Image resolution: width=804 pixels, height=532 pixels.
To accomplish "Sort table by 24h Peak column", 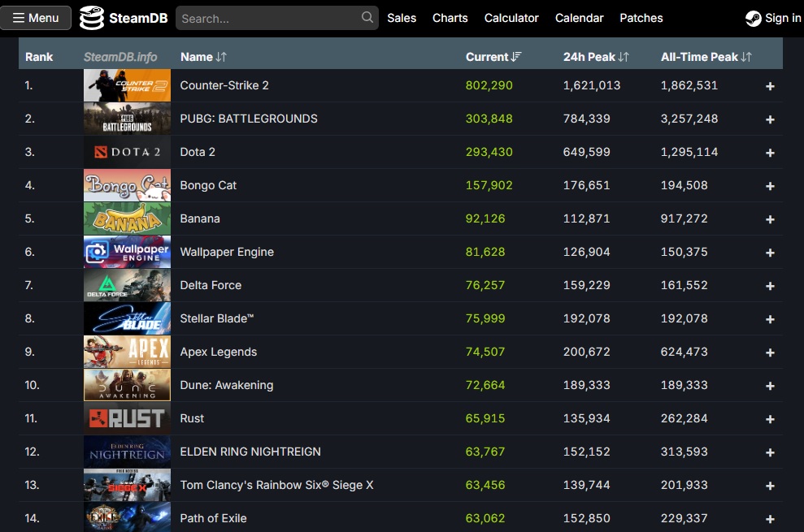I will (x=596, y=57).
